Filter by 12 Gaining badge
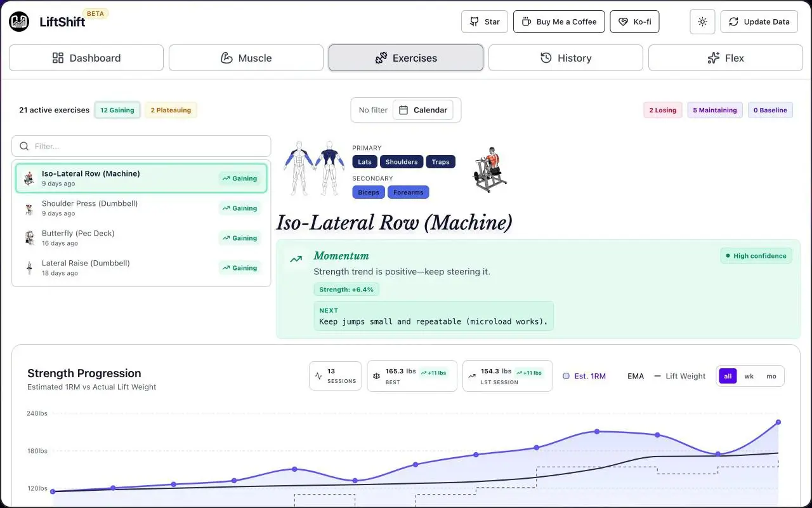 click(117, 110)
